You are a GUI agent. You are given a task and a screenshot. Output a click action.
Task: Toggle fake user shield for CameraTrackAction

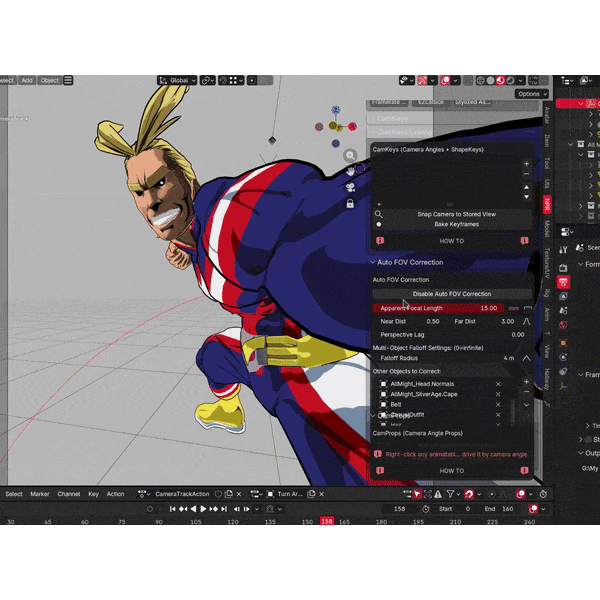coord(218,494)
